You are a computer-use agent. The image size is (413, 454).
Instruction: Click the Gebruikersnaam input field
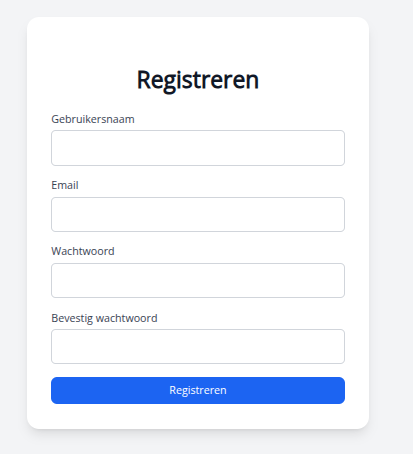point(198,148)
